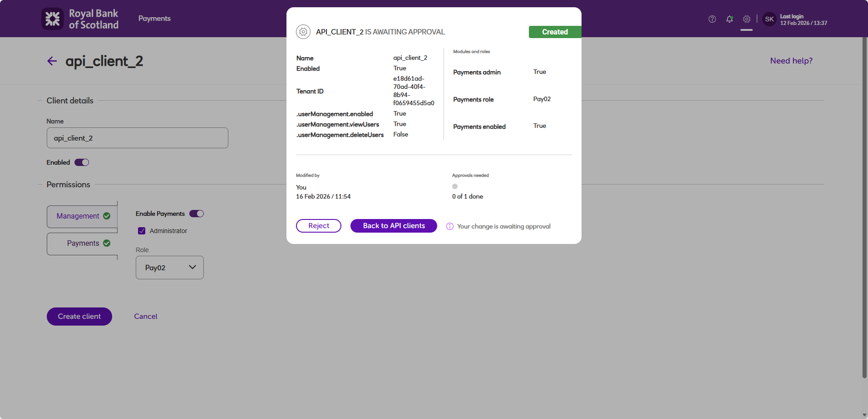Select the Payments permissions tab
The height and width of the screenshot is (419, 868).
coord(82,244)
